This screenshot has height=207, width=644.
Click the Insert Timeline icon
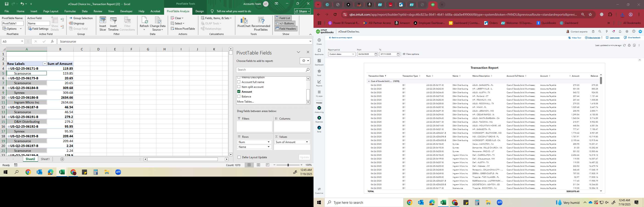point(113,24)
